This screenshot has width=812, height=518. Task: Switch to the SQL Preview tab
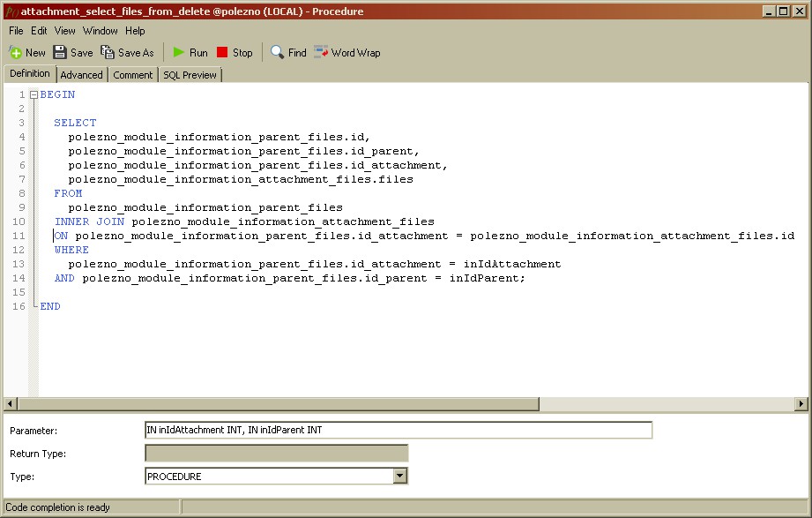point(190,75)
